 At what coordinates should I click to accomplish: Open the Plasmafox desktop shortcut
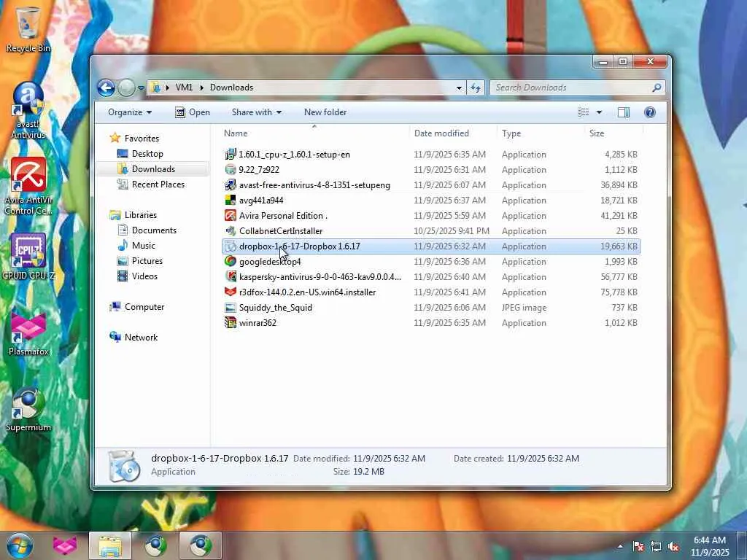[28, 333]
